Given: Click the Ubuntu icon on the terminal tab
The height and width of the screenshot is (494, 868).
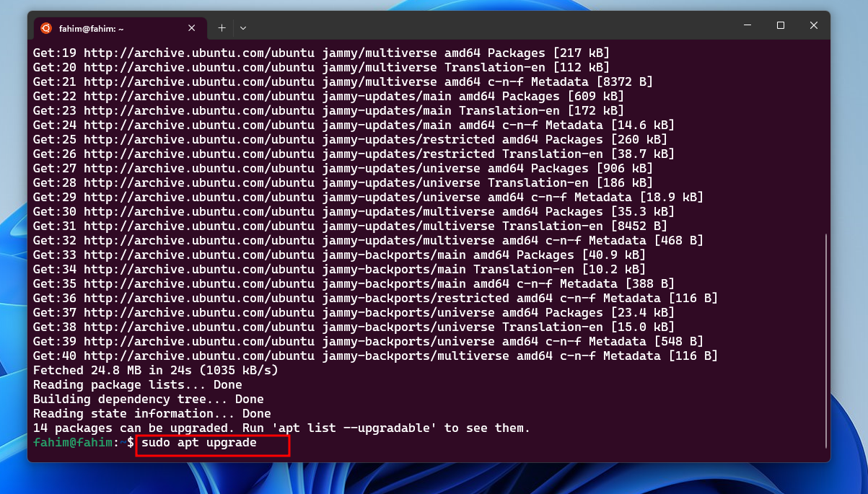Looking at the screenshot, I should (45, 27).
